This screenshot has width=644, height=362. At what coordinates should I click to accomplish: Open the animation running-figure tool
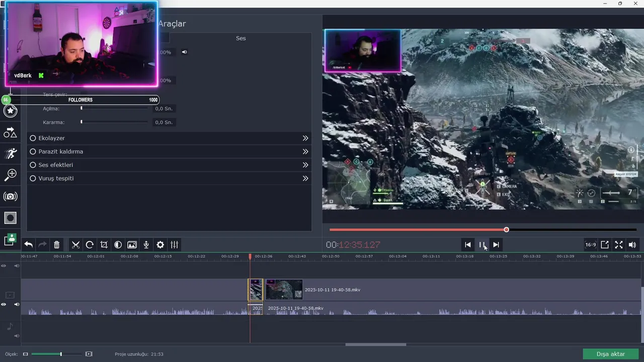pyautogui.click(x=10, y=153)
